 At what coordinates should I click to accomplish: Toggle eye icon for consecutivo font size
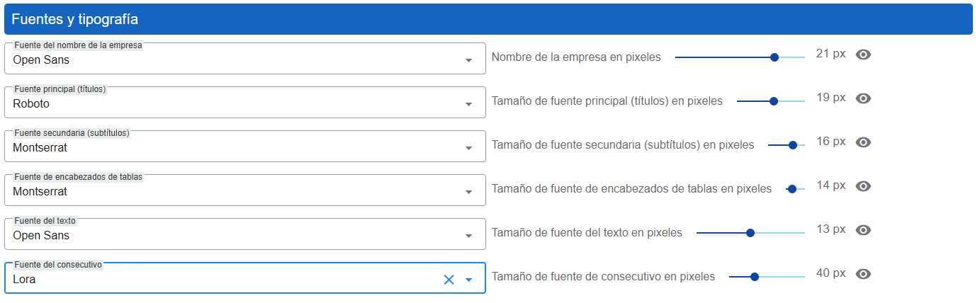pyautogui.click(x=862, y=274)
